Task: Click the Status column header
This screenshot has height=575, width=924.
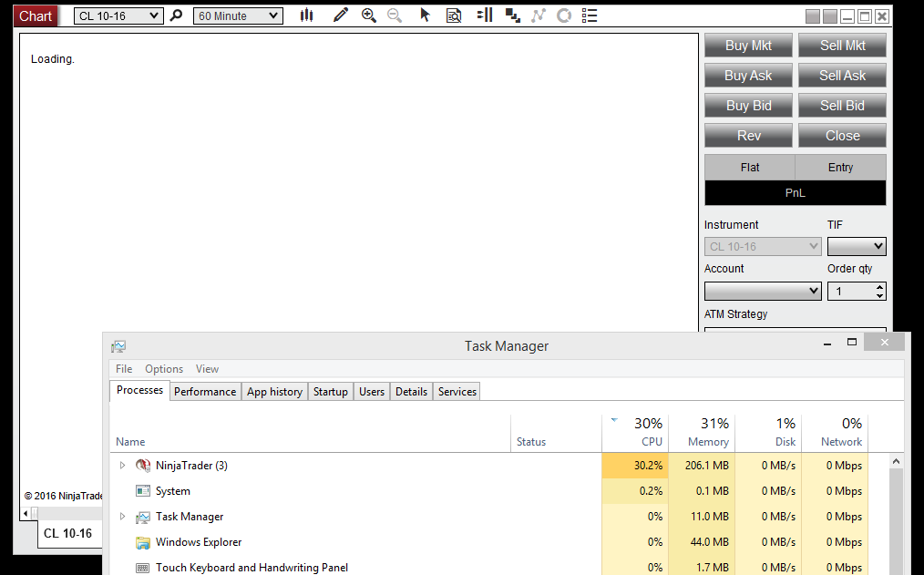Action: click(556, 433)
